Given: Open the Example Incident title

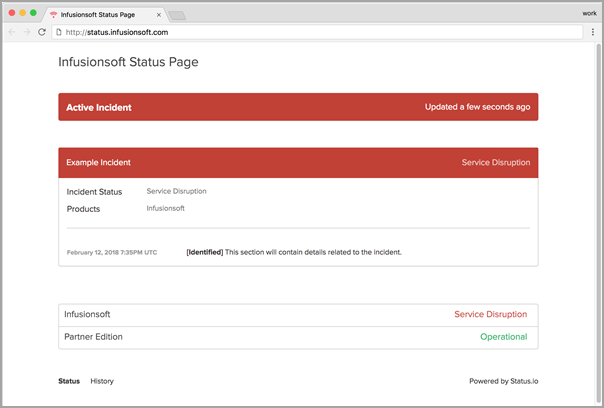Looking at the screenshot, I should [98, 163].
